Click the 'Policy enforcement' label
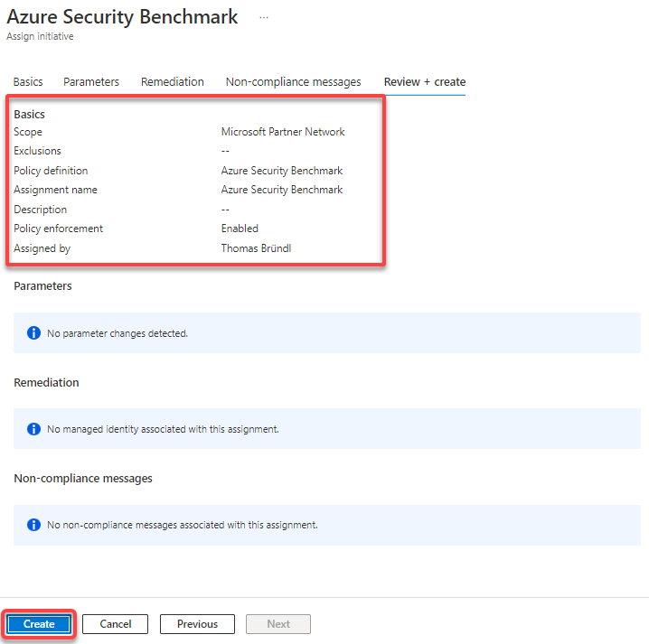This screenshot has height=644, width=649. (59, 229)
